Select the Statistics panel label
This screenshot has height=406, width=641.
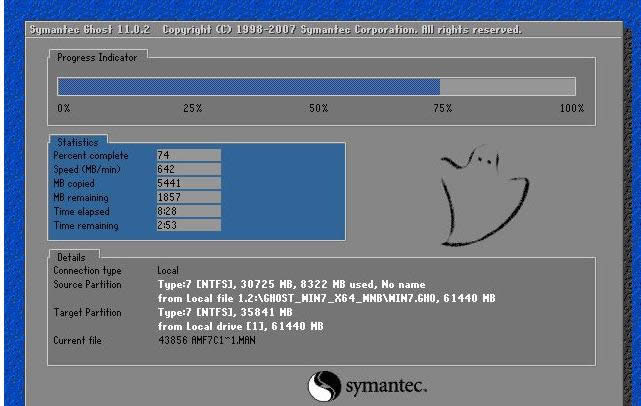pyautogui.click(x=78, y=142)
